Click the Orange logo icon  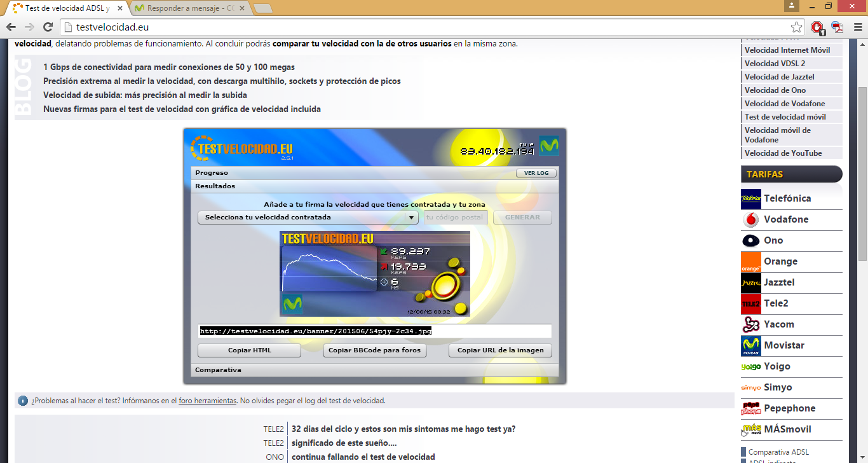pos(751,262)
